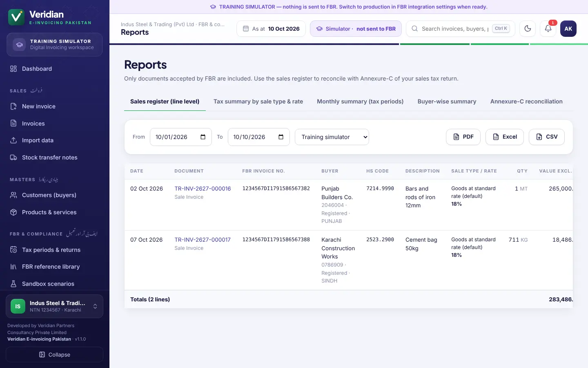Go to New invoice
This screenshot has width=588, height=368.
tap(54, 106)
